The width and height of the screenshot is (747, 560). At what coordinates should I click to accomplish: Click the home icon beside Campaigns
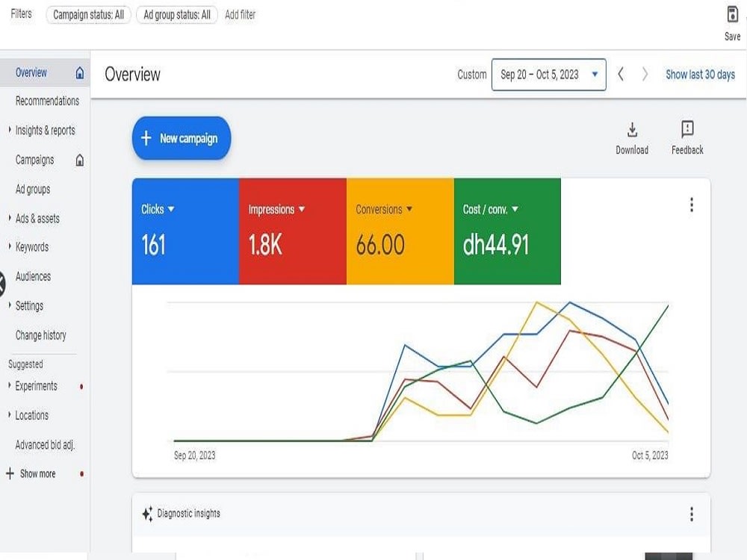coord(80,160)
